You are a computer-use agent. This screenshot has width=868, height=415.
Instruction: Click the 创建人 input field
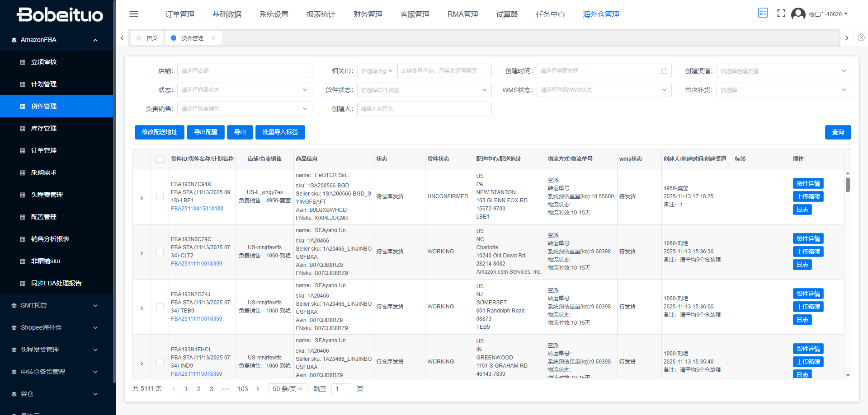coord(424,109)
